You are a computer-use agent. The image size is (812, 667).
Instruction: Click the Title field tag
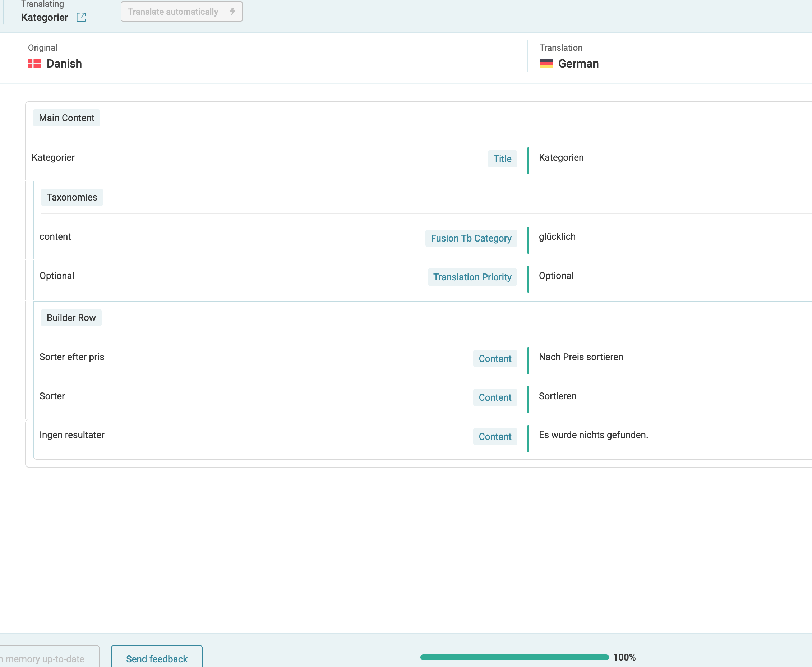(502, 159)
